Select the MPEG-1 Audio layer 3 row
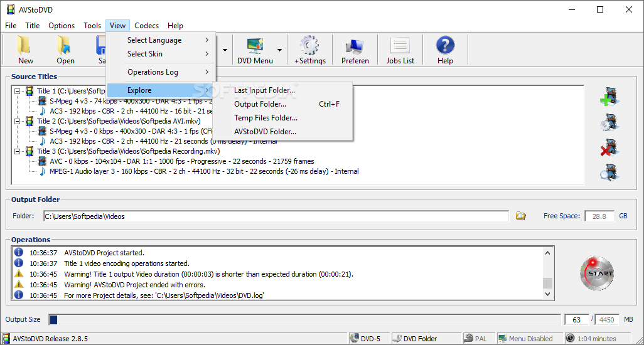Screen dimensions: 644x345 pyautogui.click(x=204, y=171)
